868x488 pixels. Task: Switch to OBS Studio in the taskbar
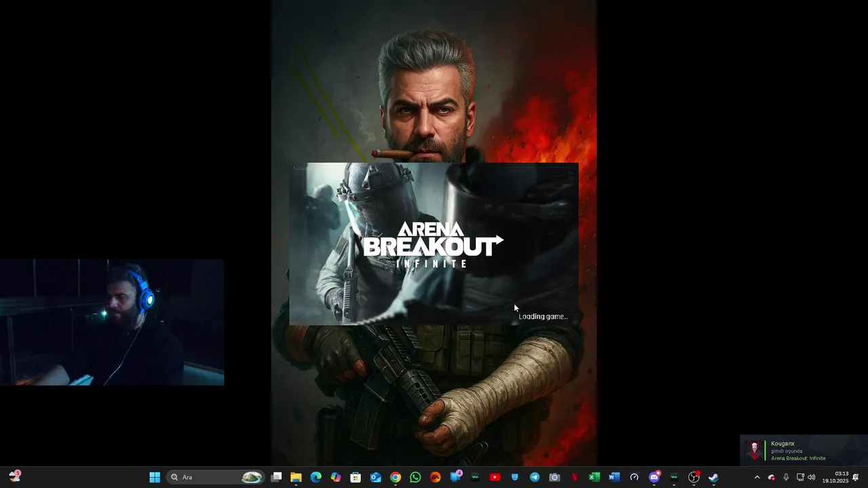(x=694, y=477)
